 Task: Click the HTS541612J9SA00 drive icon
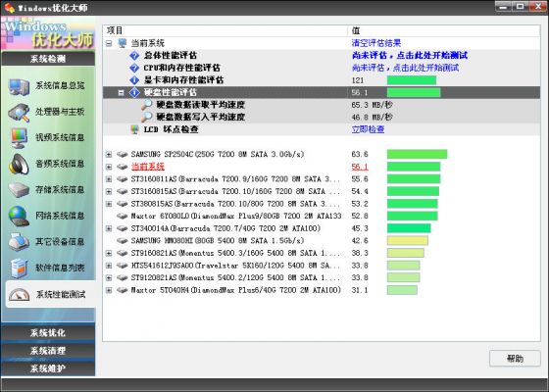(123, 266)
